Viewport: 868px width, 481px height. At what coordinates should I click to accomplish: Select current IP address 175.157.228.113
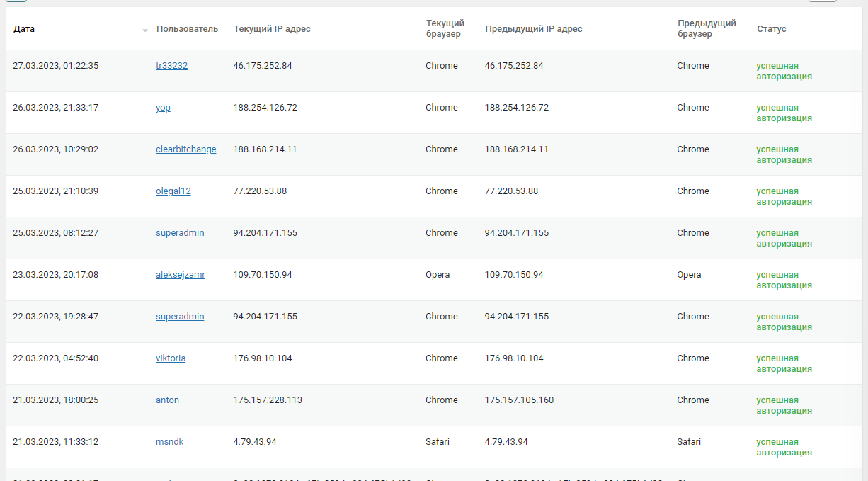pyautogui.click(x=268, y=400)
